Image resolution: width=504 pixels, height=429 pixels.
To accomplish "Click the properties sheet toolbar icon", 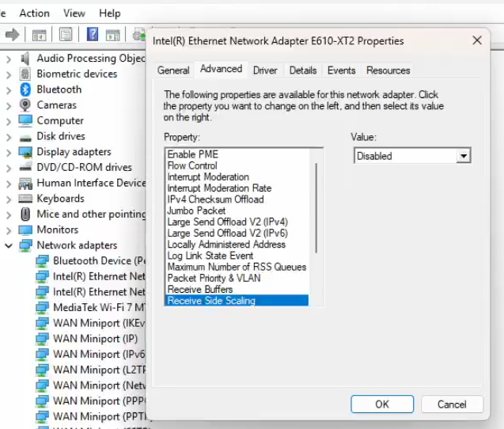I will point(66,34).
